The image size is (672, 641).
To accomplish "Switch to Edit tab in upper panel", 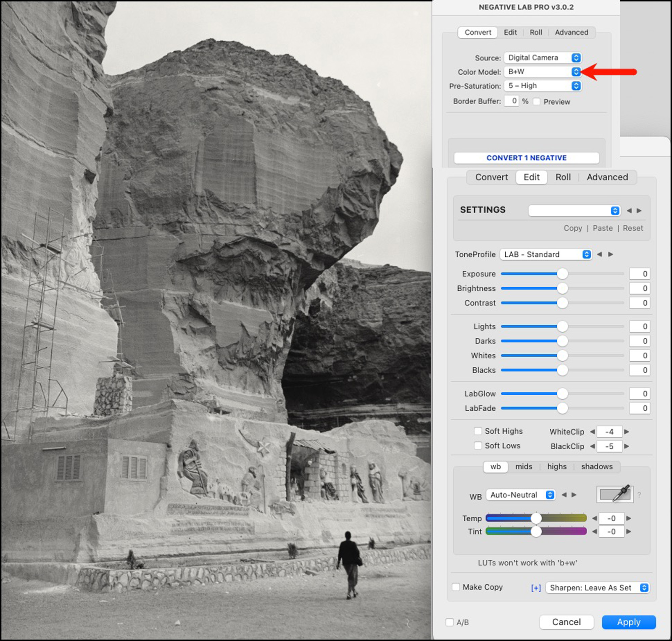I will pyautogui.click(x=510, y=33).
